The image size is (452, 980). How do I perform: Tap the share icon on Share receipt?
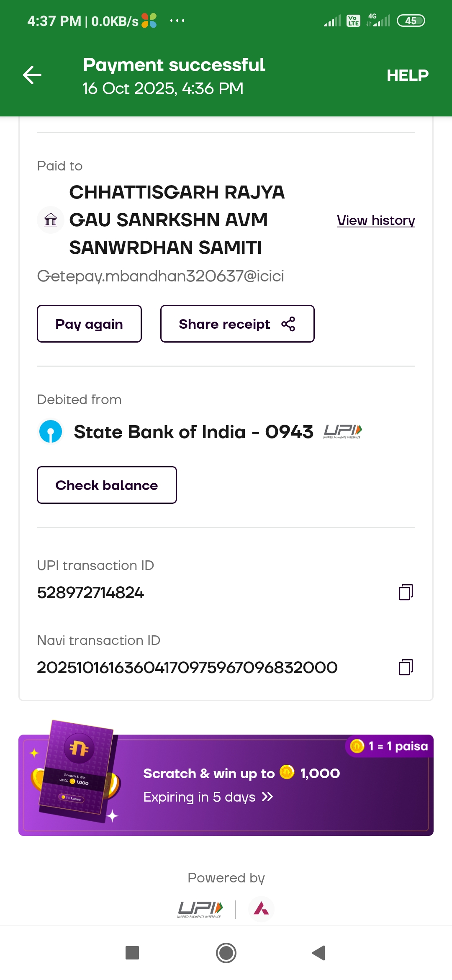click(288, 324)
